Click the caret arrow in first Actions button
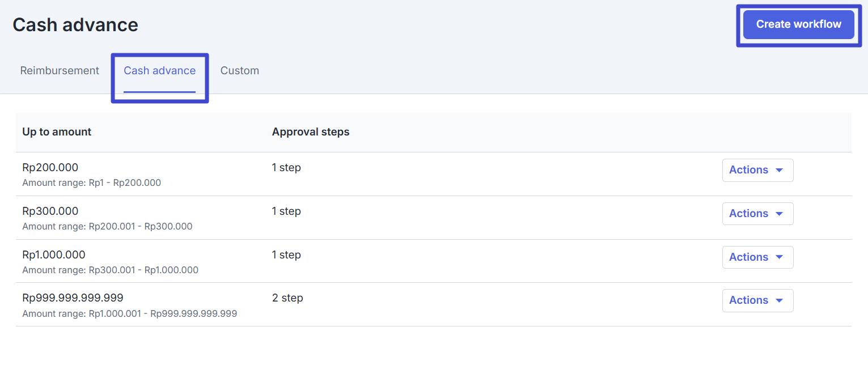 tap(779, 171)
